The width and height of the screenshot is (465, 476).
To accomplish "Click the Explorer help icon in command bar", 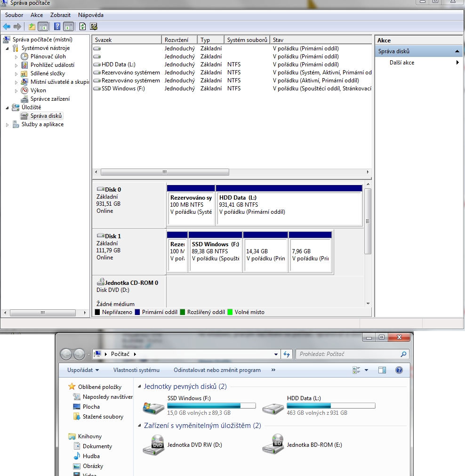I will [x=399, y=370].
